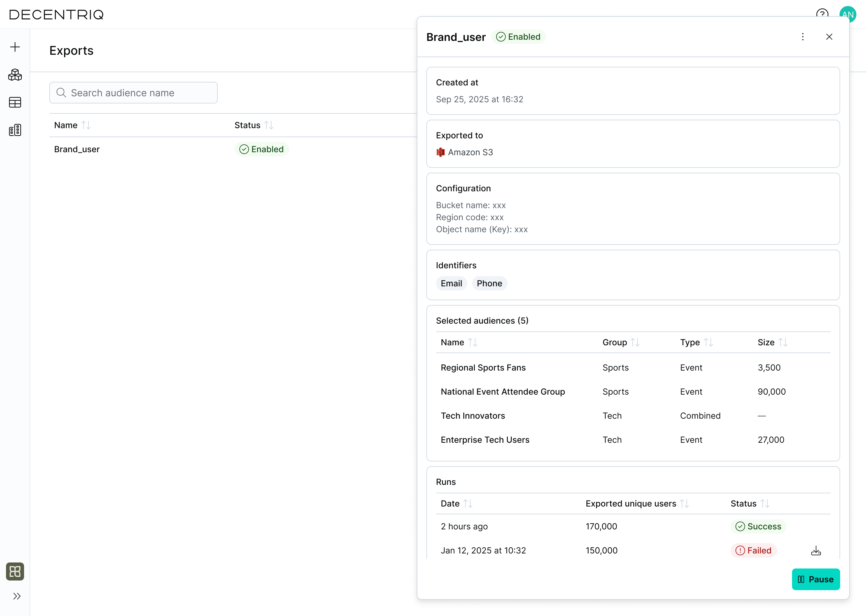Screen dimensions: 866x616
Task: Click the Failed status badge
Action: click(754, 550)
